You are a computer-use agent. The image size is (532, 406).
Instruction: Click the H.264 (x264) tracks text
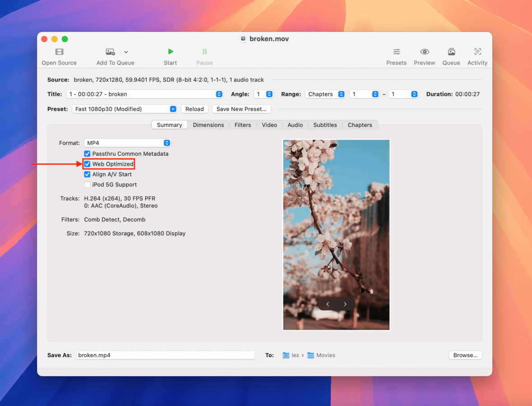pyautogui.click(x=120, y=198)
